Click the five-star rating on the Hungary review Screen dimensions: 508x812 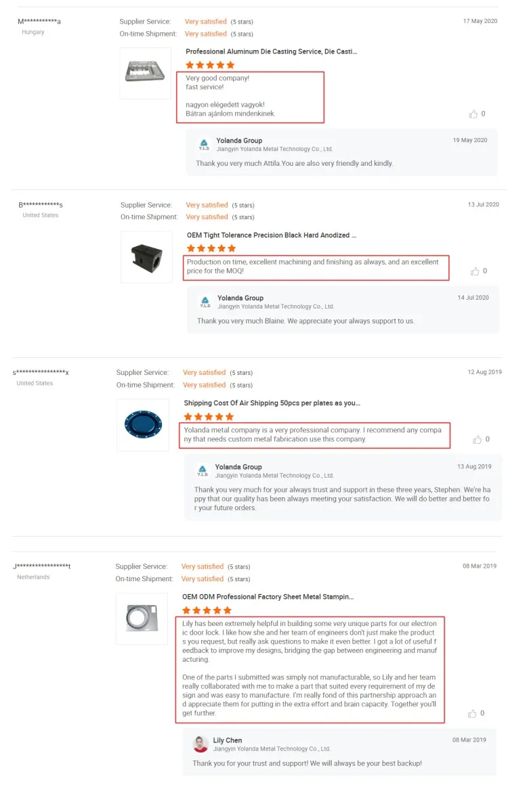tap(210, 65)
